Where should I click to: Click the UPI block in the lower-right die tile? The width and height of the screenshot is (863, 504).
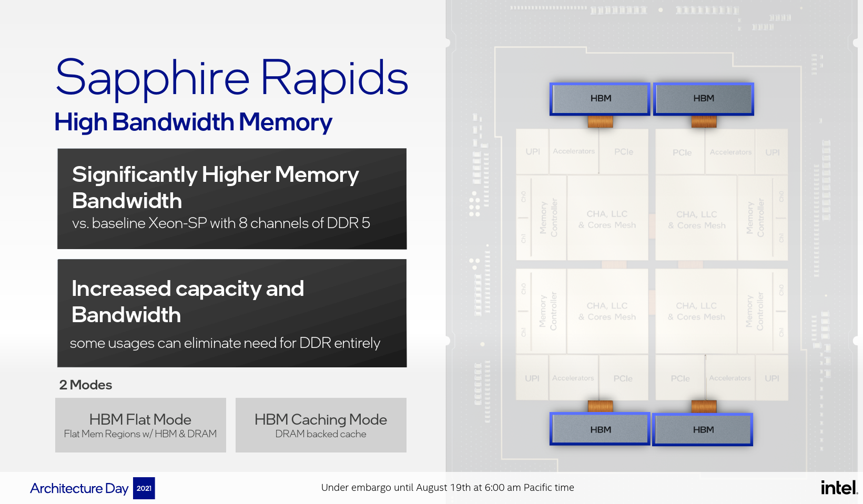pos(772,378)
